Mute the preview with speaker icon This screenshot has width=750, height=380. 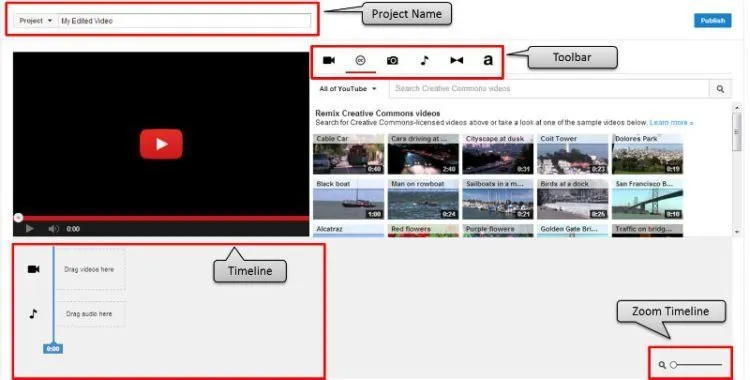pyautogui.click(x=53, y=229)
